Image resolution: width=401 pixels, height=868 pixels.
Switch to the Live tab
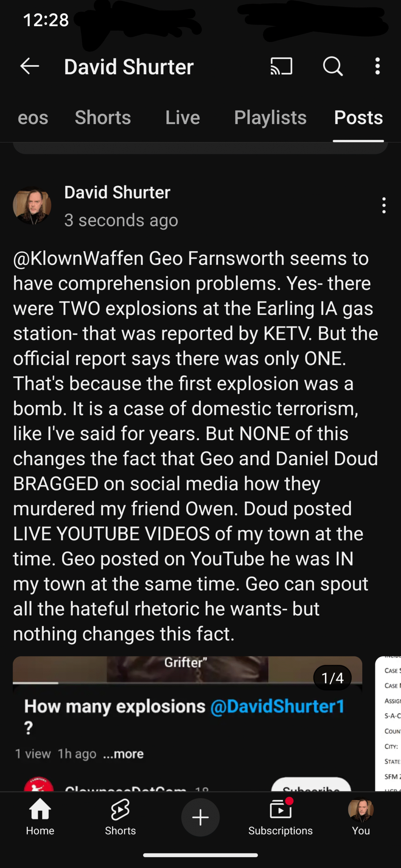(183, 117)
